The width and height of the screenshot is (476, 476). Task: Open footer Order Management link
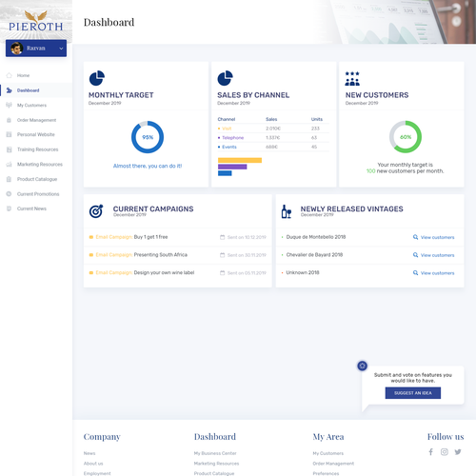(333, 464)
